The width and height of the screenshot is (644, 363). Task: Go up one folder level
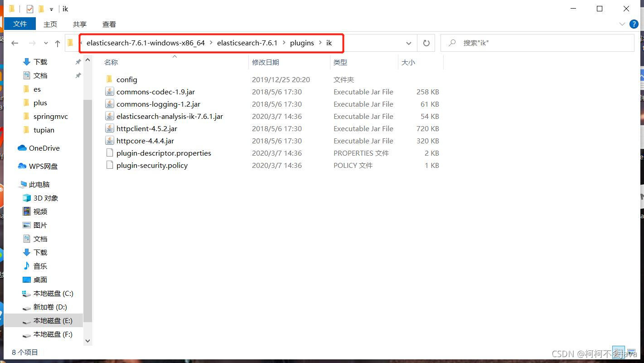(57, 43)
